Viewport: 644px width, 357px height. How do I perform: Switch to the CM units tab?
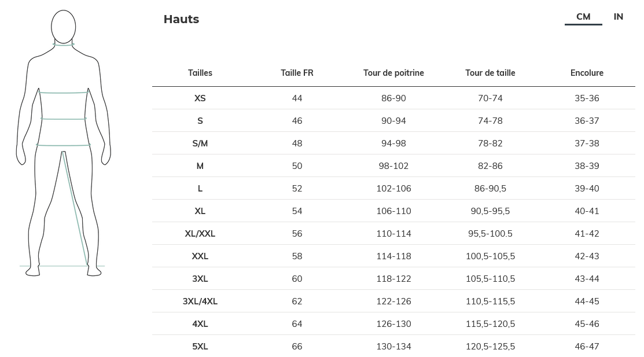coord(583,17)
